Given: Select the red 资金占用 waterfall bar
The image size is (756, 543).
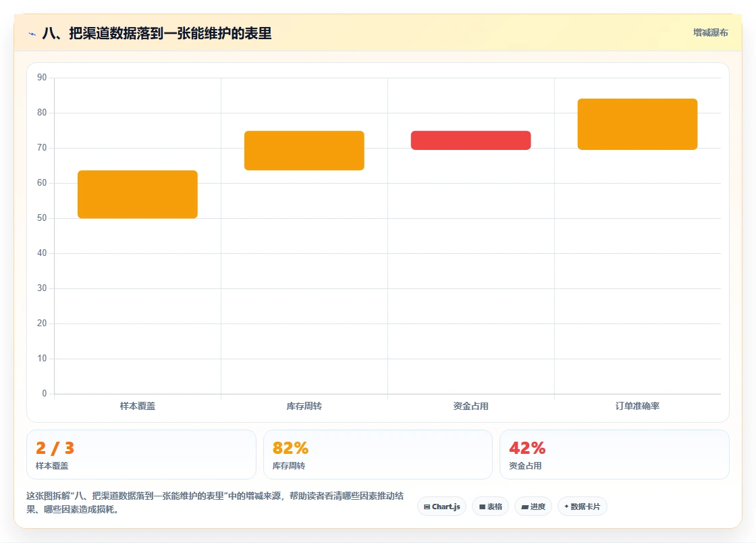Looking at the screenshot, I should (470, 140).
